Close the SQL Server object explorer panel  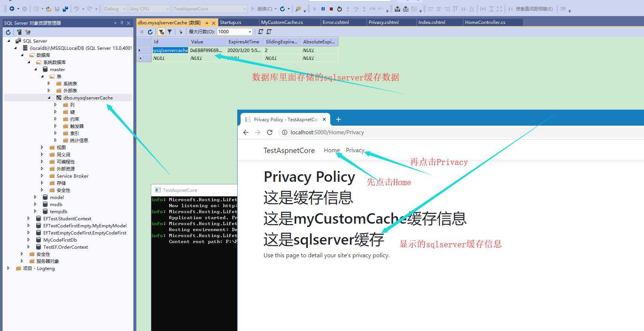click(129, 23)
